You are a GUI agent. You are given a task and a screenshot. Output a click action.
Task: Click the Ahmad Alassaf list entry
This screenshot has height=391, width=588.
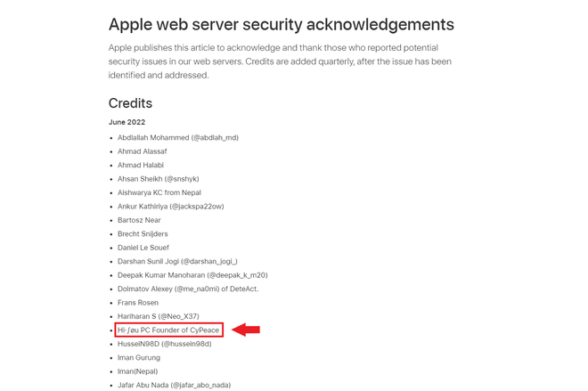pos(143,151)
